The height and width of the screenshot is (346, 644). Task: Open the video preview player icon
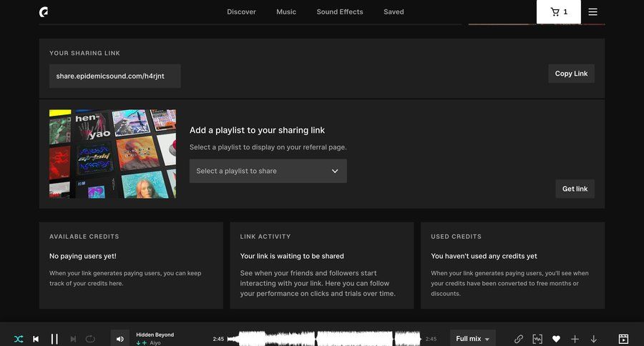click(x=623, y=339)
